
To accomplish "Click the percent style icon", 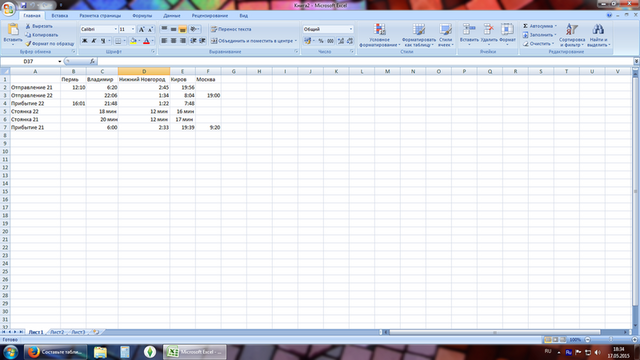I will pos(321,41).
